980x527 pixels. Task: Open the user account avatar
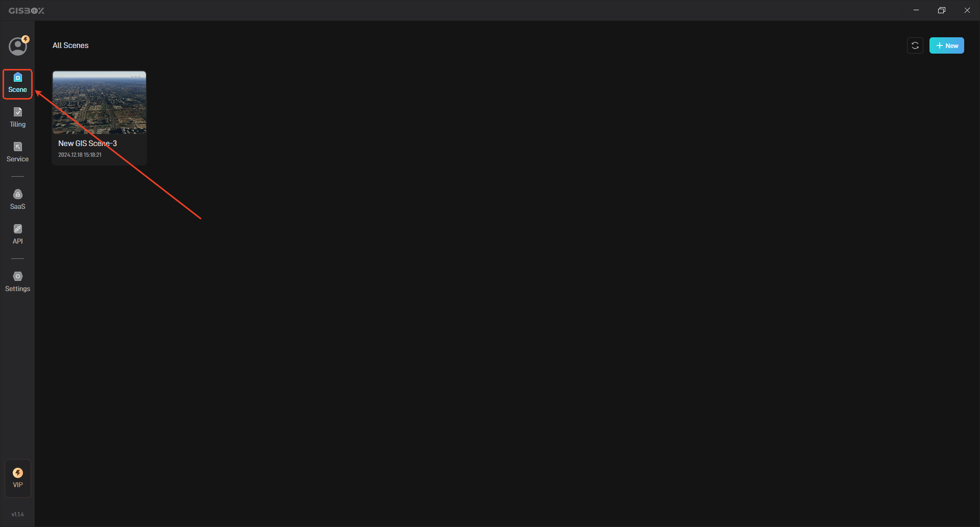tap(18, 46)
